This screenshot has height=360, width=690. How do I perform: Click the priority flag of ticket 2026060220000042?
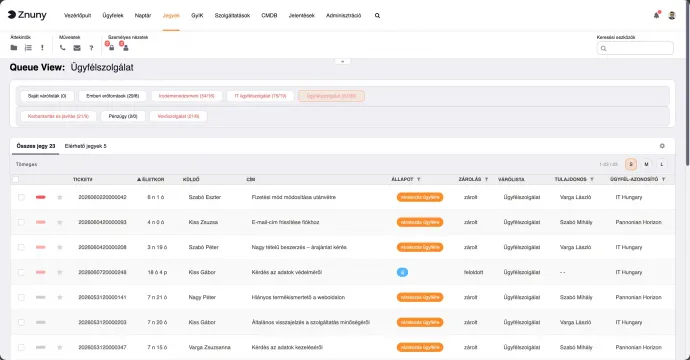pyautogui.click(x=40, y=197)
